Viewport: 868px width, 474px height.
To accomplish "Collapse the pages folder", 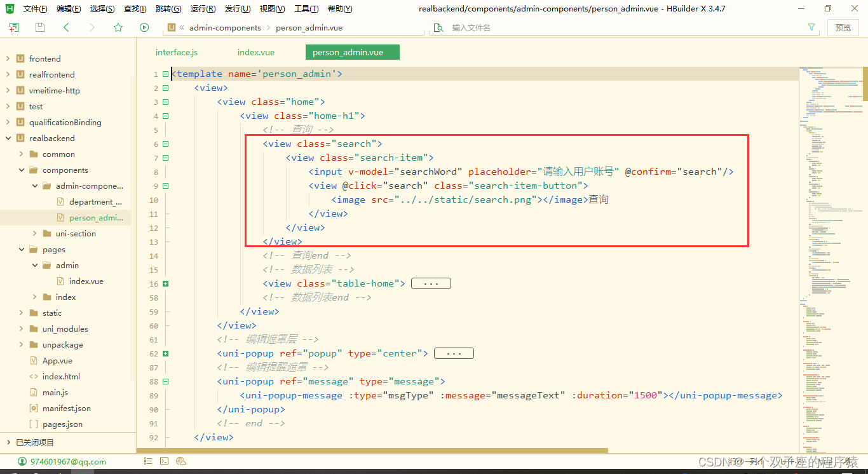I will (21, 249).
